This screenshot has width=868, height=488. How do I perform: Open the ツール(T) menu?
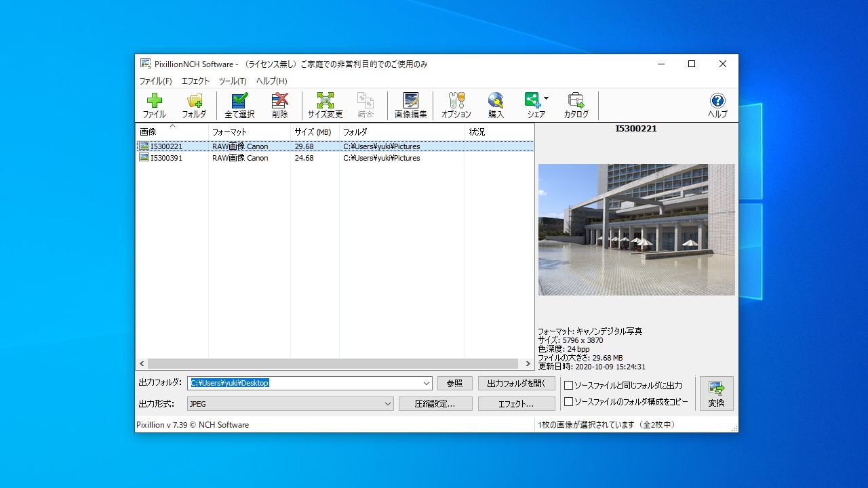(233, 81)
